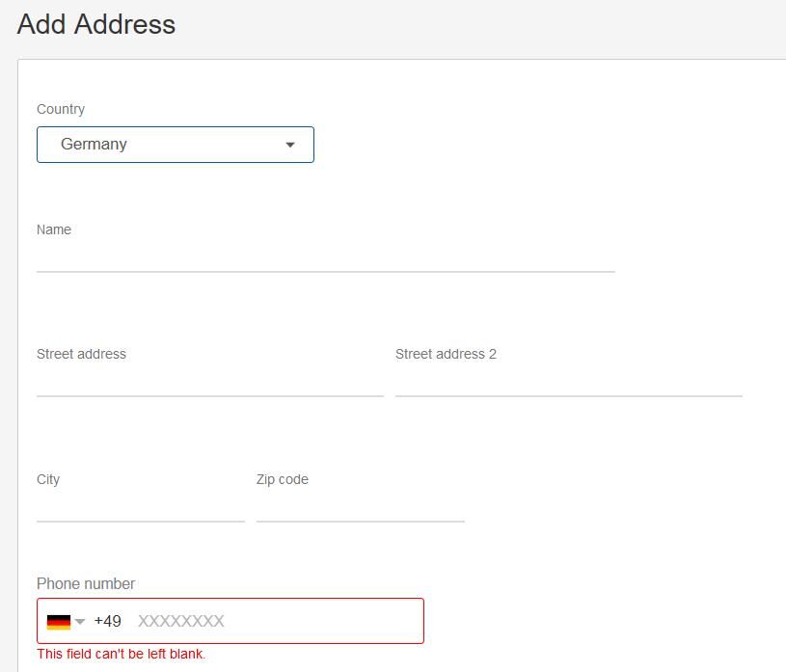Click the Add Address heading

click(96, 24)
